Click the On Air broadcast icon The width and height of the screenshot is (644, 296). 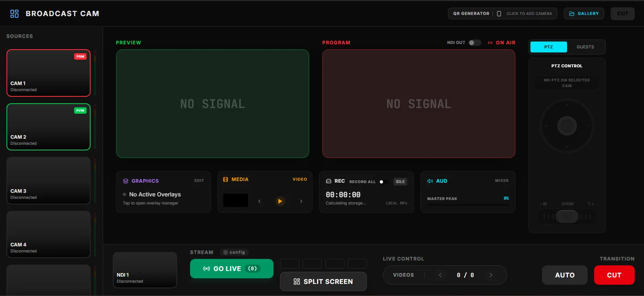(x=490, y=43)
